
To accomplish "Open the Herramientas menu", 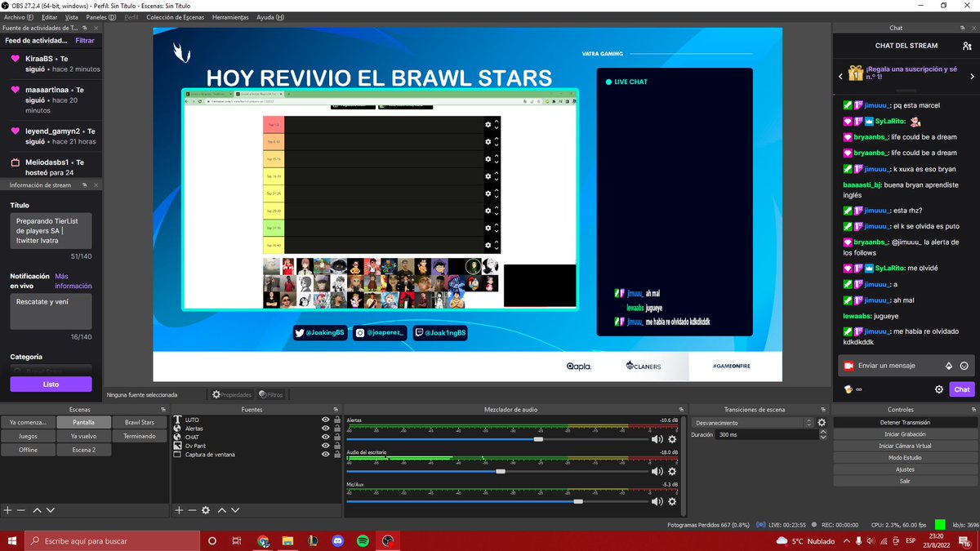I will [230, 17].
